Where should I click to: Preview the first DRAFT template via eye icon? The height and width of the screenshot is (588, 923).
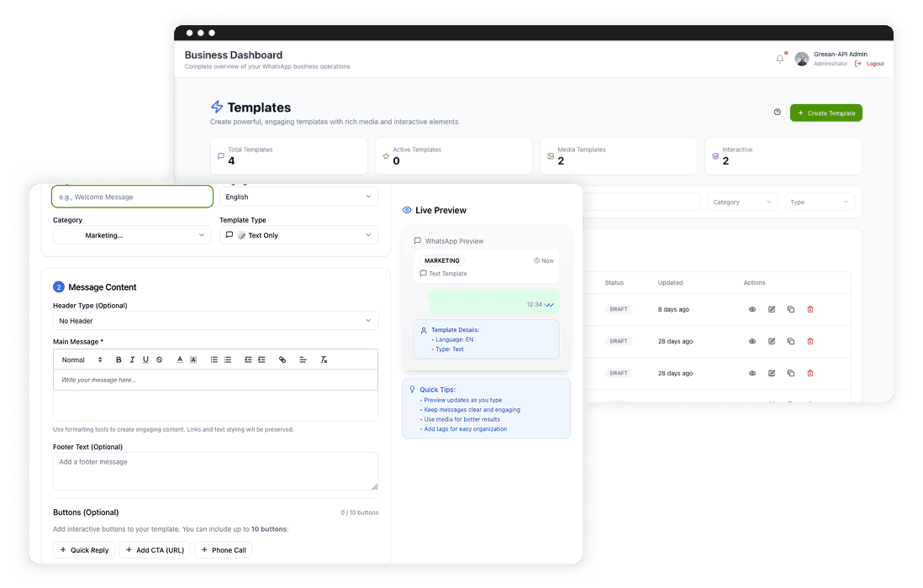click(752, 309)
